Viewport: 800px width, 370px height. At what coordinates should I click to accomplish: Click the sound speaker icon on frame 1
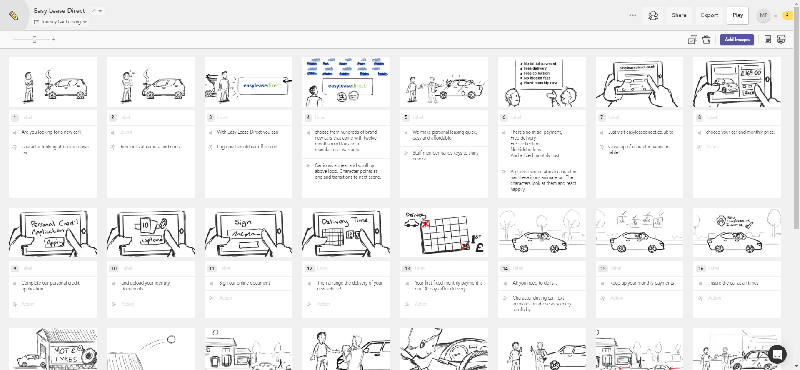click(x=14, y=133)
